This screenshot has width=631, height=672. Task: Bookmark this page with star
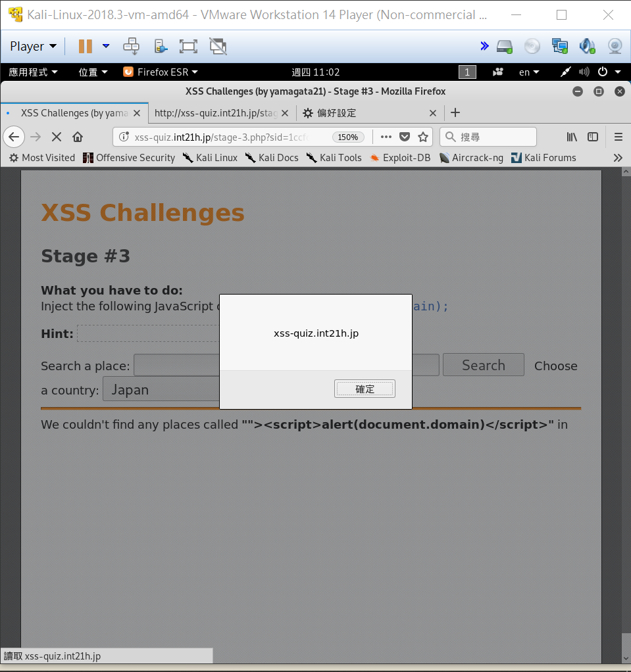click(x=423, y=137)
